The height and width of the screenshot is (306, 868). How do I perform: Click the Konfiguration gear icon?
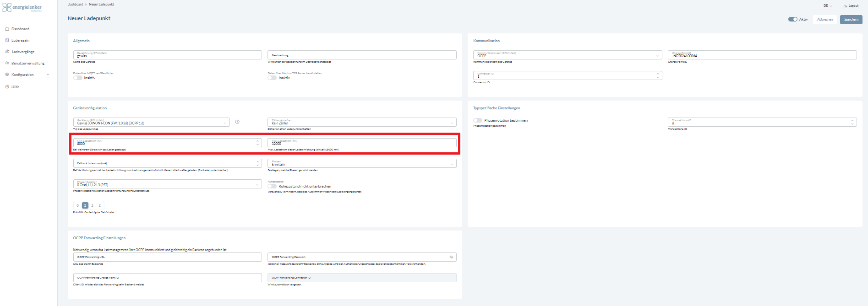7,75
